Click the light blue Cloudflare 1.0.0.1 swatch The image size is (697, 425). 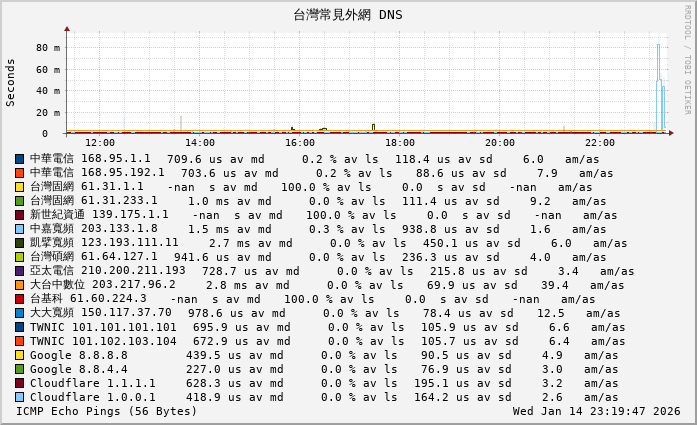20,397
